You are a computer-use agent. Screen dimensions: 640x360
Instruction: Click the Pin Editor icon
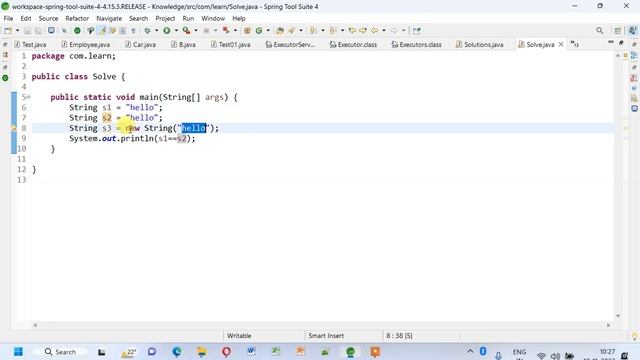tap(416, 31)
